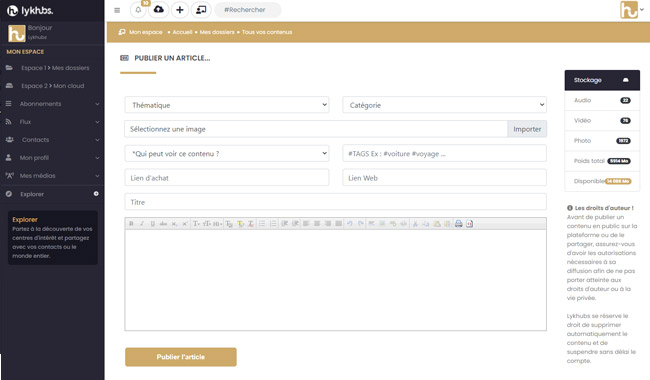Open the Catégorie dropdown
650x380 pixels.
click(444, 105)
